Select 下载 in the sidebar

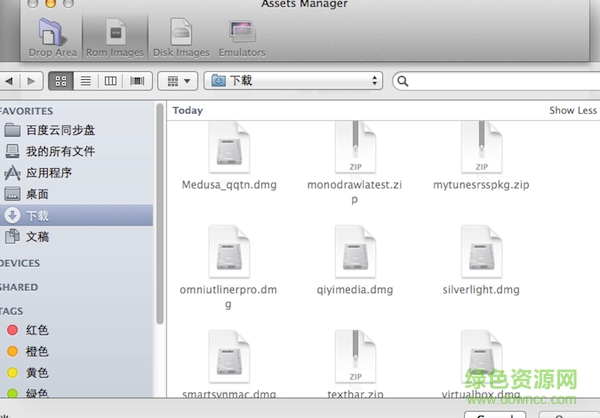pos(77,215)
